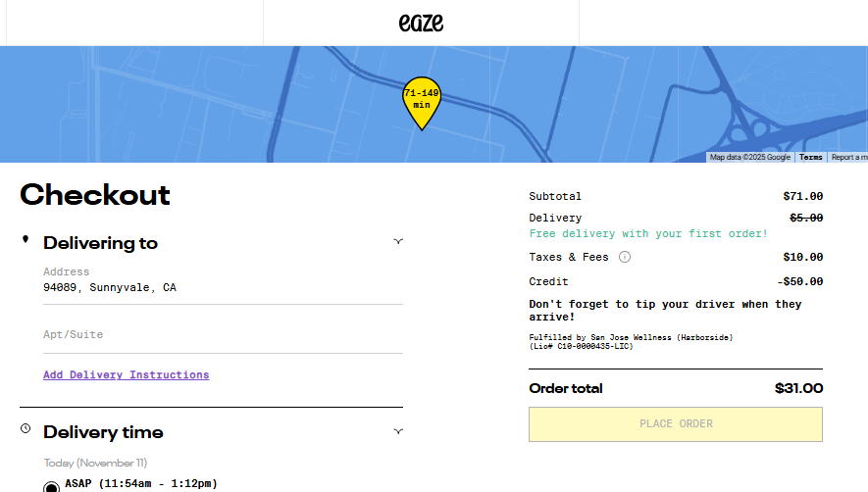Open the map Terms link
868x492 pixels.
(810, 157)
